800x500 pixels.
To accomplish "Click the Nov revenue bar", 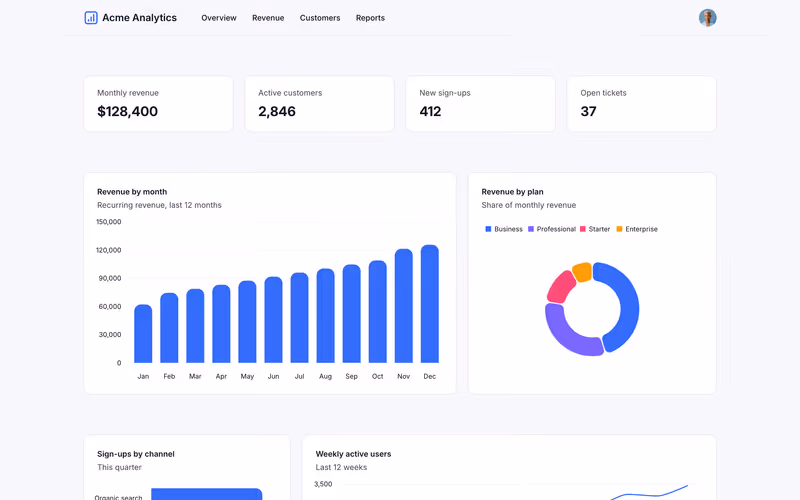I will pyautogui.click(x=404, y=306).
